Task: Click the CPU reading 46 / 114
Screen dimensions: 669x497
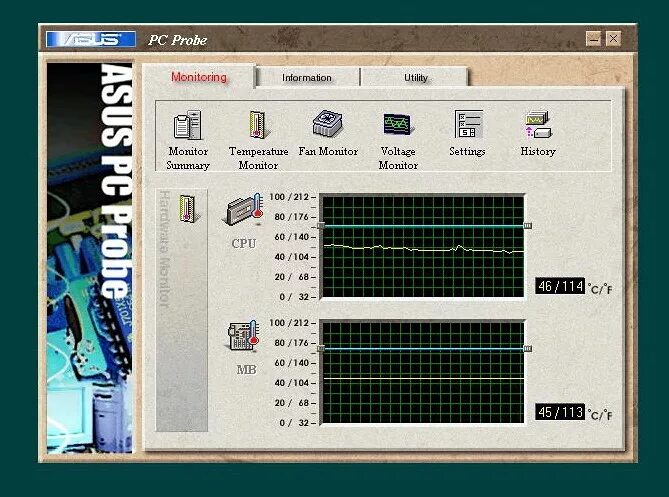Action: pyautogui.click(x=560, y=286)
